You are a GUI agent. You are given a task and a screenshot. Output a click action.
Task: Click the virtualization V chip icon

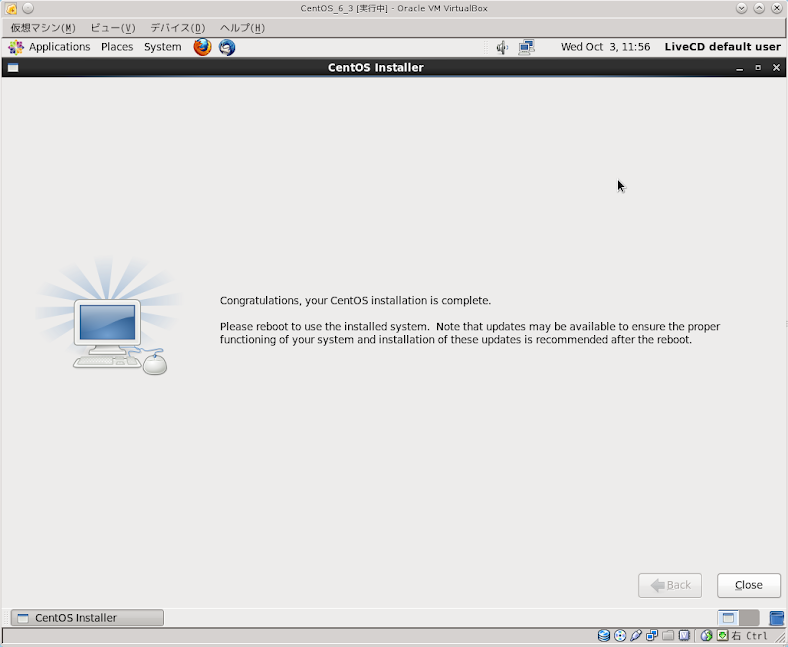click(684, 636)
